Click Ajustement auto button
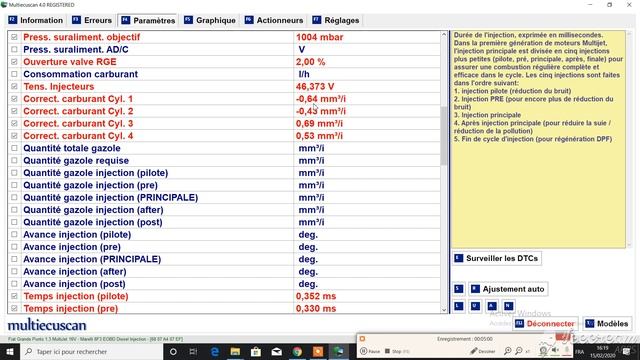Viewport: 640px width, 360px height. [x=508, y=289]
